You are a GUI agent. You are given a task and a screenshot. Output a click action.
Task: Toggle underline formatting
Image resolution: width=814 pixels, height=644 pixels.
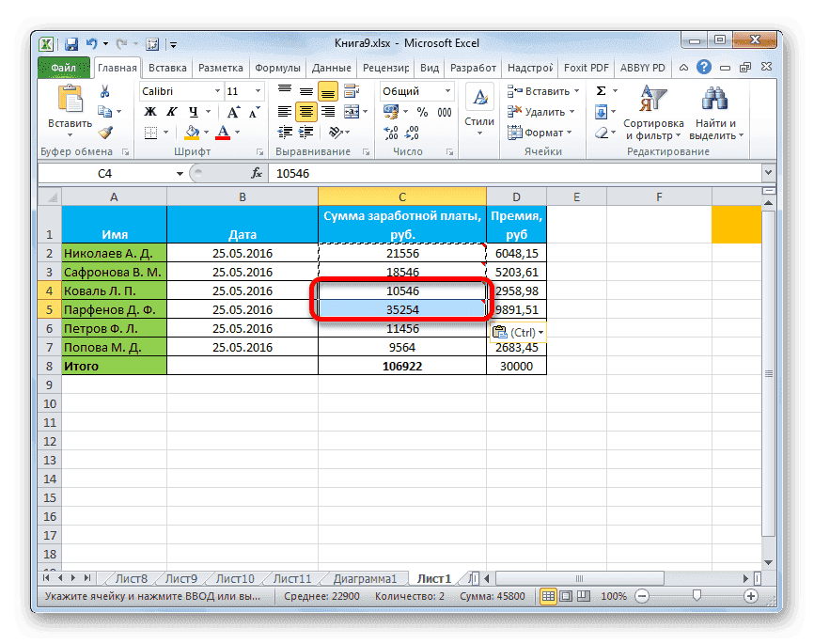click(193, 110)
